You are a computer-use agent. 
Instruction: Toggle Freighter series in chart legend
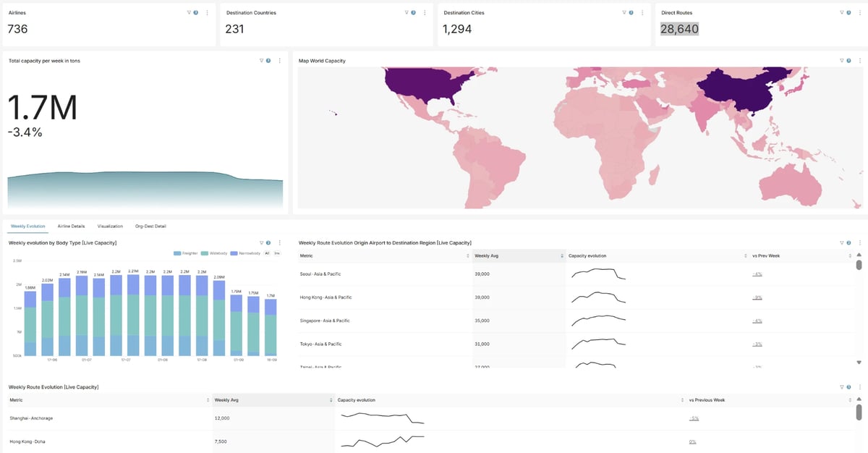tap(186, 253)
